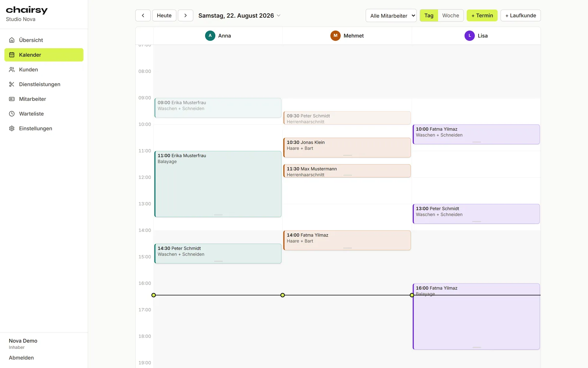
Task: Click Lisa's purple avatar circle
Action: pos(470,36)
